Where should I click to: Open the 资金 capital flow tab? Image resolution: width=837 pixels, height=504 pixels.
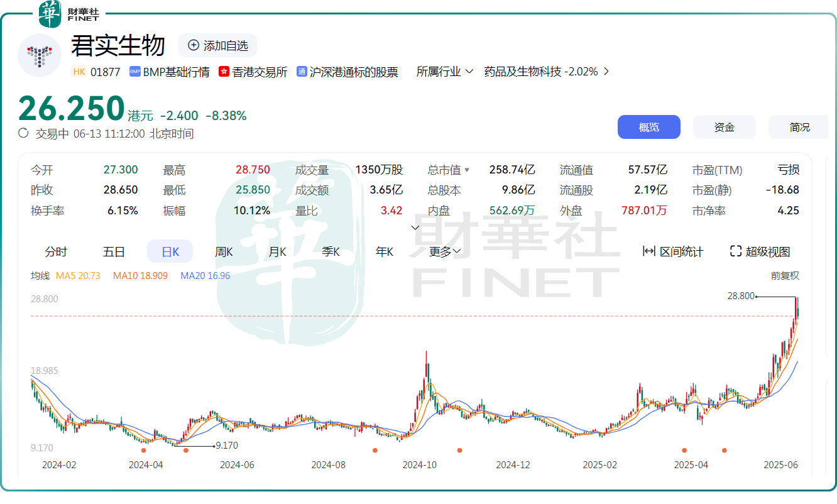coord(724,127)
